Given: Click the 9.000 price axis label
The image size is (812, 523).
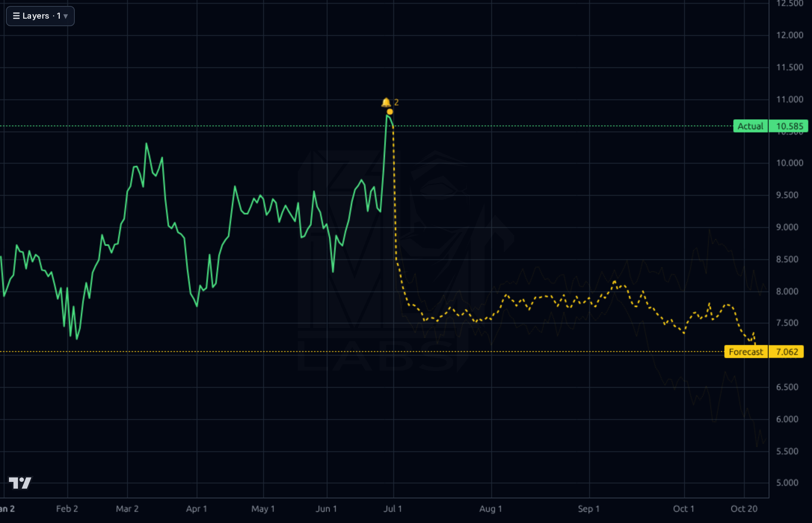Looking at the screenshot, I should (x=787, y=227).
